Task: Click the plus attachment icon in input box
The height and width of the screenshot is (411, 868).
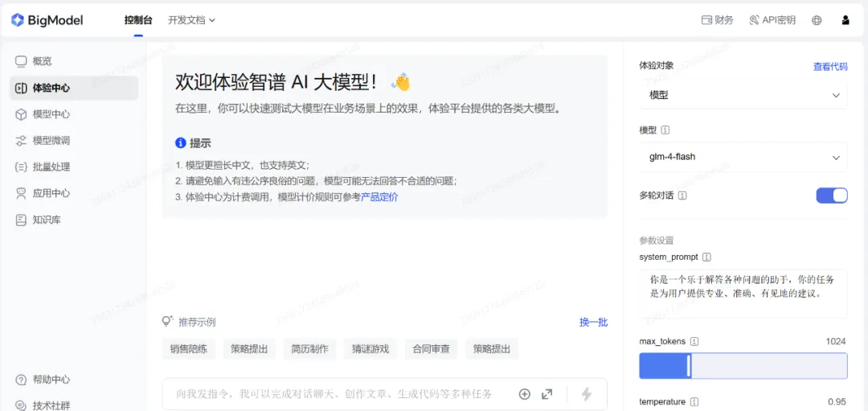Action: [x=524, y=394]
